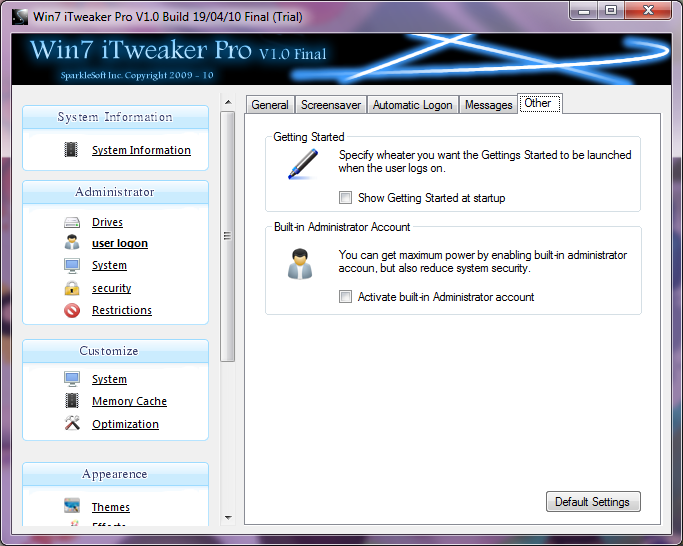The image size is (683, 546).
Task: Minimize the iTweaker window
Action: tap(584, 10)
